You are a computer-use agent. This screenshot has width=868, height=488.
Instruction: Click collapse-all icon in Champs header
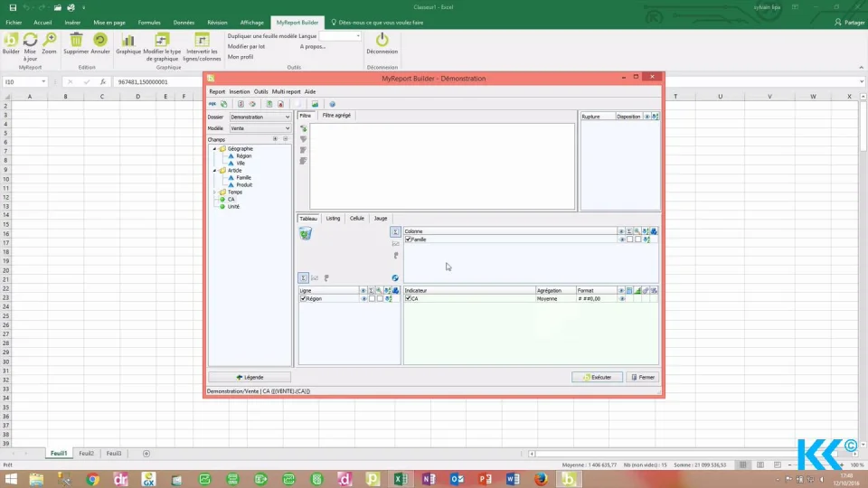tap(285, 139)
